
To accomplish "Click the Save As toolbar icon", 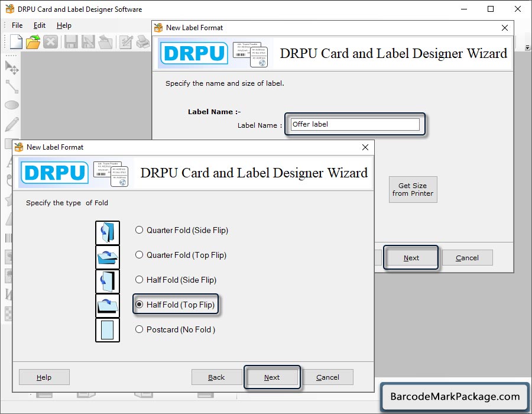I will pos(88,42).
